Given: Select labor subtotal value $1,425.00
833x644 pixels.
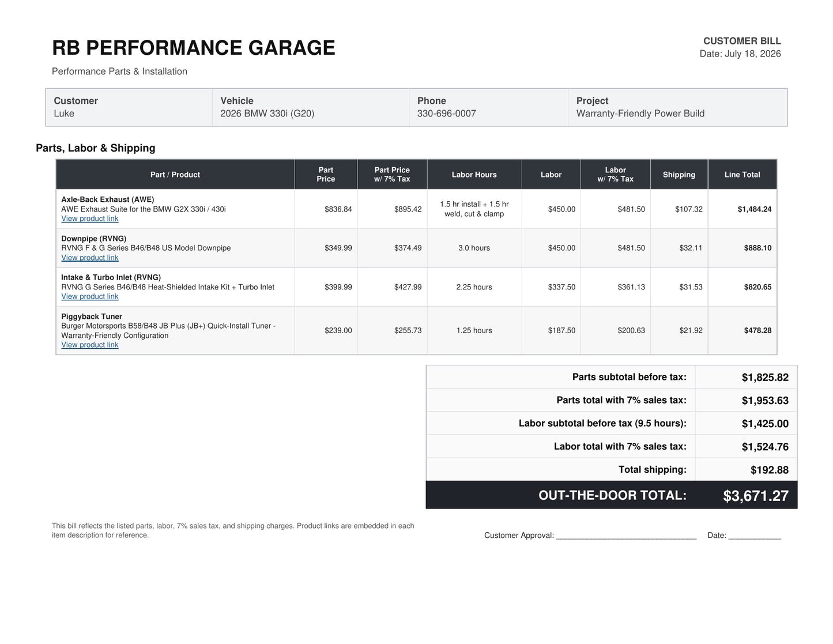Looking at the screenshot, I should point(765,424).
